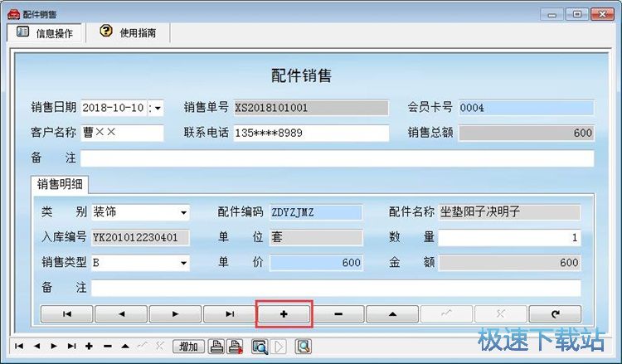Switch to the 信息操作 tab

pyautogui.click(x=46, y=33)
